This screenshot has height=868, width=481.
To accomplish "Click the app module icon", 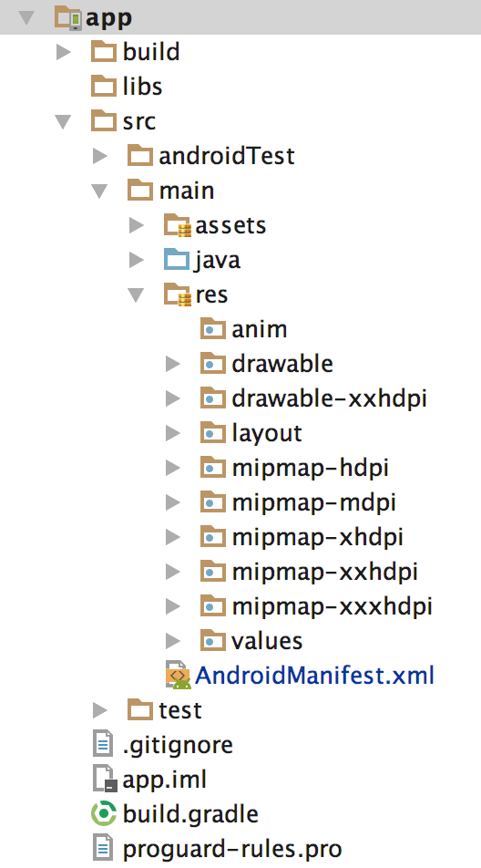I will pyautogui.click(x=68, y=17).
